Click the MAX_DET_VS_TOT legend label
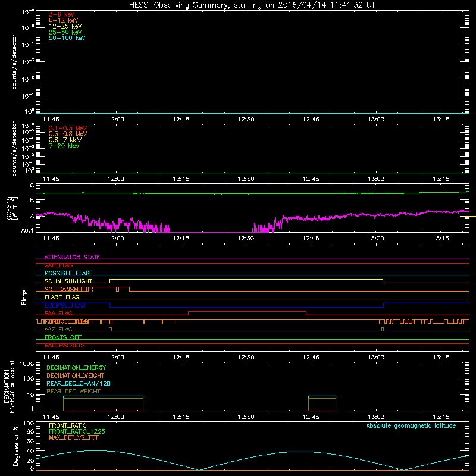This screenshot has width=476, height=476. [x=73, y=437]
